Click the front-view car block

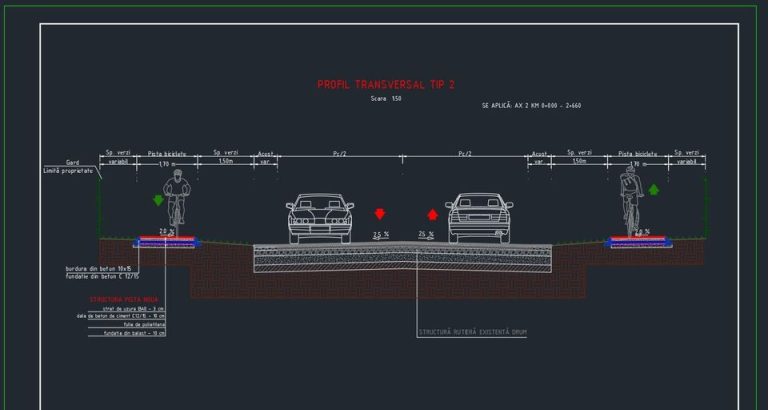click(x=320, y=218)
